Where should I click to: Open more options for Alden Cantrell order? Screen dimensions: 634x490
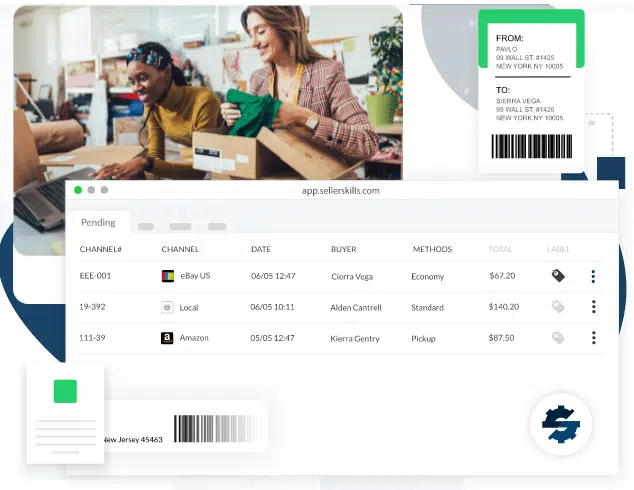click(x=594, y=307)
